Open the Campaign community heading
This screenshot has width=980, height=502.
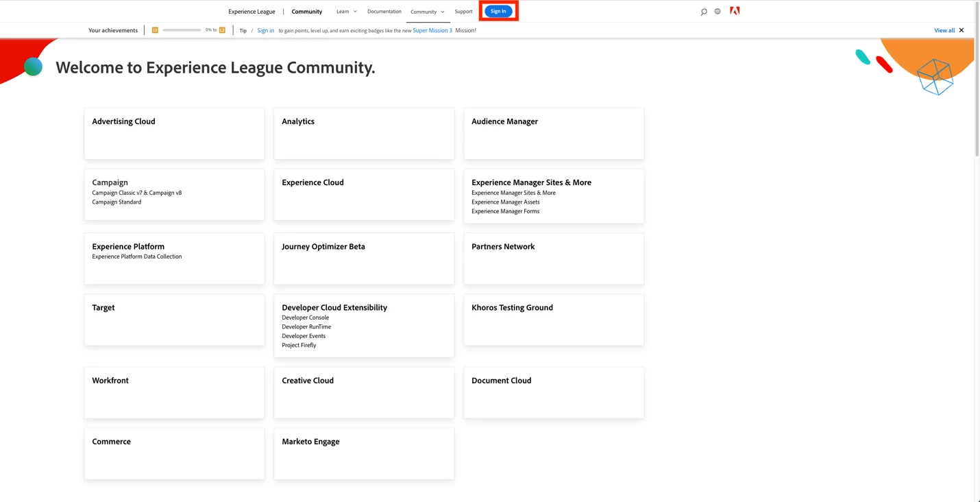[x=110, y=182]
